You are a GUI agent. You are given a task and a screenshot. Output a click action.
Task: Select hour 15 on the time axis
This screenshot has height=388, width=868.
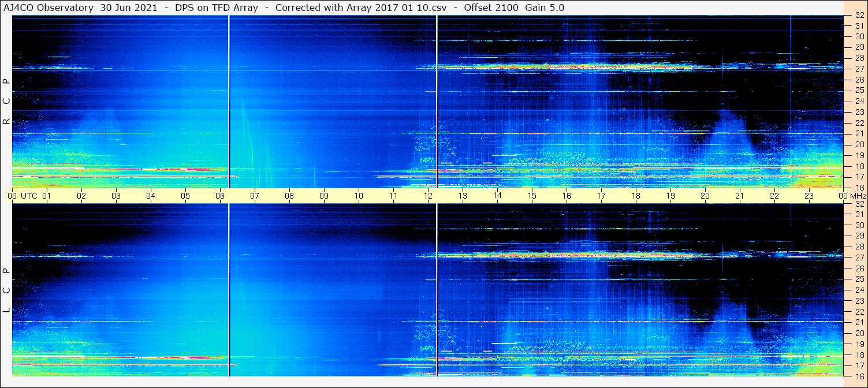532,196
